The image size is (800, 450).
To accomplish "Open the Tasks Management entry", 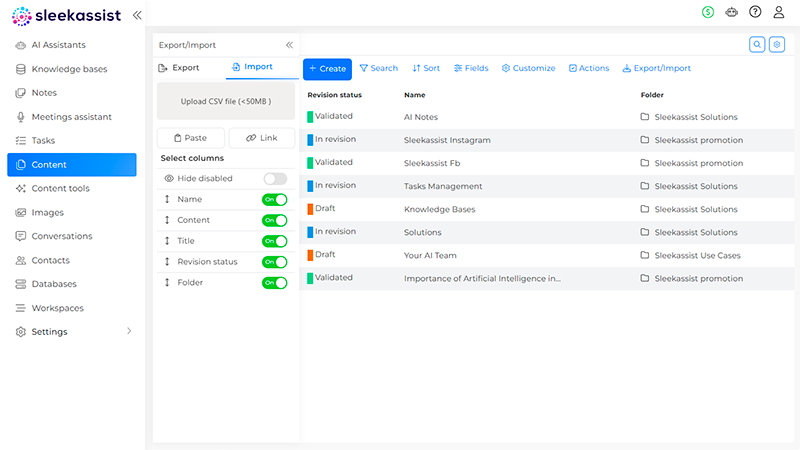I will (x=443, y=186).
